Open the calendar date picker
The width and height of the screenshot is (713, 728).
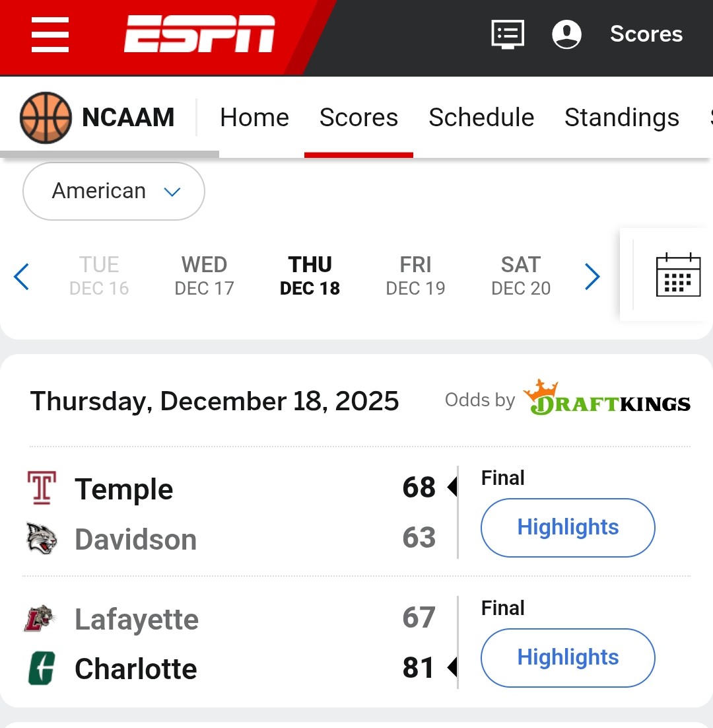(x=678, y=275)
